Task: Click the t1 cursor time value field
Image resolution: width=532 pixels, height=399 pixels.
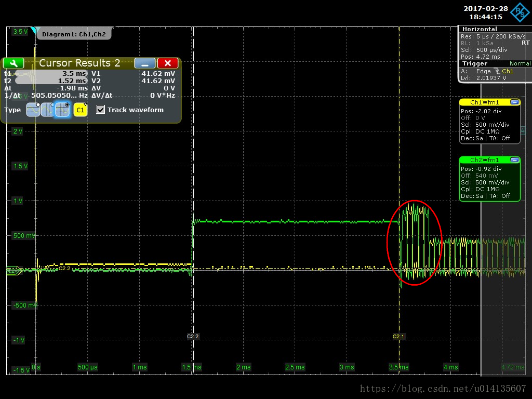Action: [x=51, y=74]
